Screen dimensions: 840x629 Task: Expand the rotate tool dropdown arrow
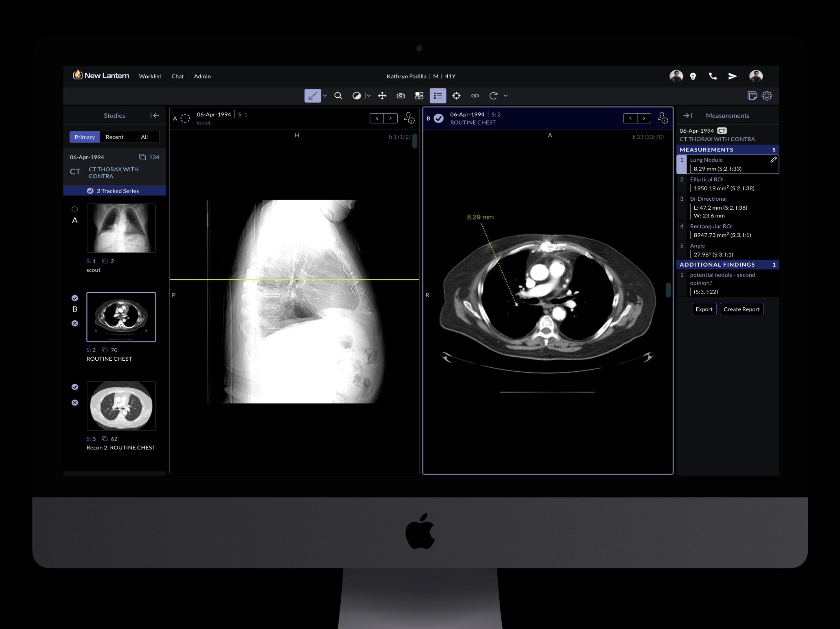click(505, 96)
